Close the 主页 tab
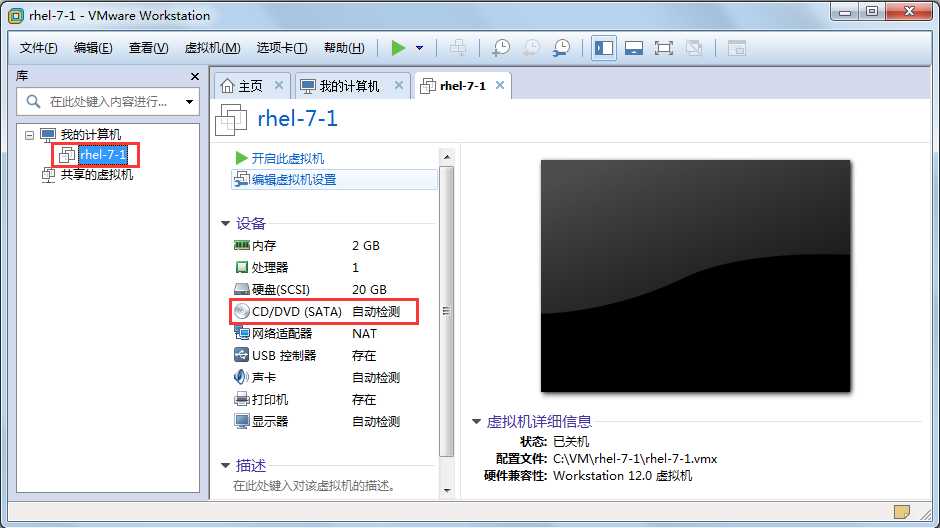This screenshot has width=940, height=528. (x=279, y=85)
